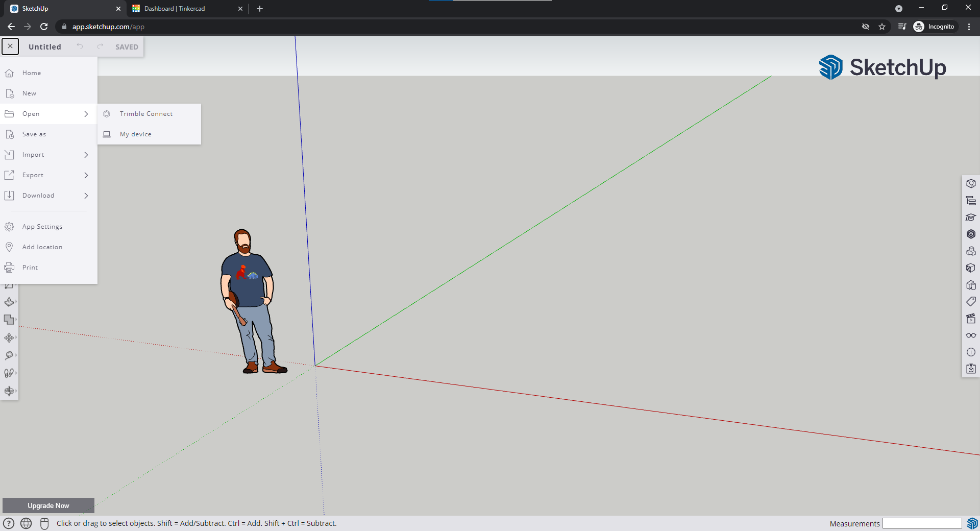Viewport: 980px width, 531px height.
Task: Open the Model Info panel
Action: click(x=971, y=352)
